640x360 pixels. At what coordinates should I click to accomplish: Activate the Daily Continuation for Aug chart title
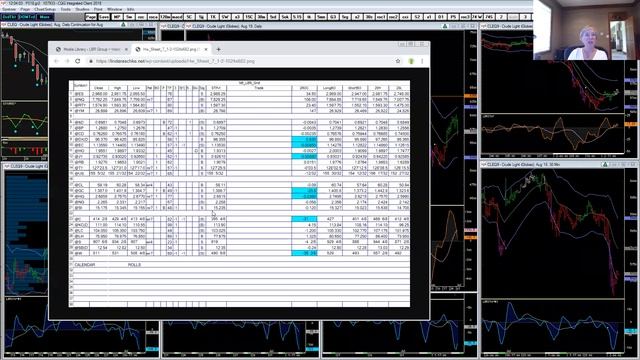55,24
